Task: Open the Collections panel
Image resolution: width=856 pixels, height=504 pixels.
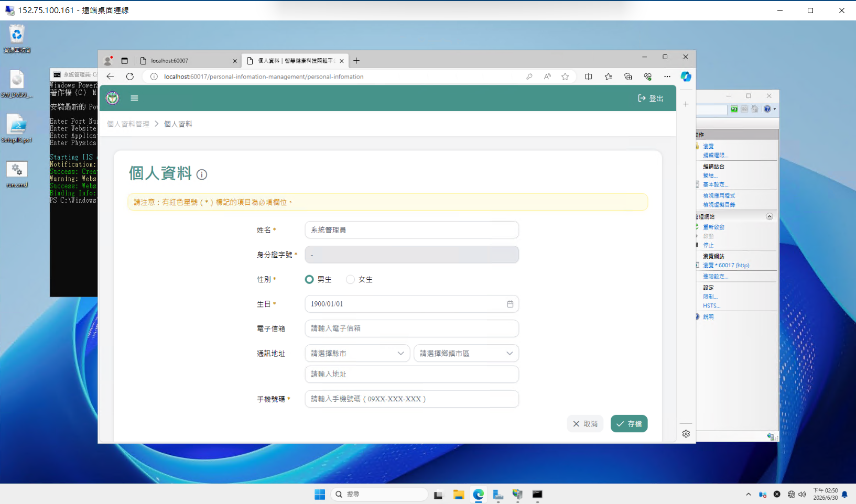Action: pyautogui.click(x=628, y=76)
